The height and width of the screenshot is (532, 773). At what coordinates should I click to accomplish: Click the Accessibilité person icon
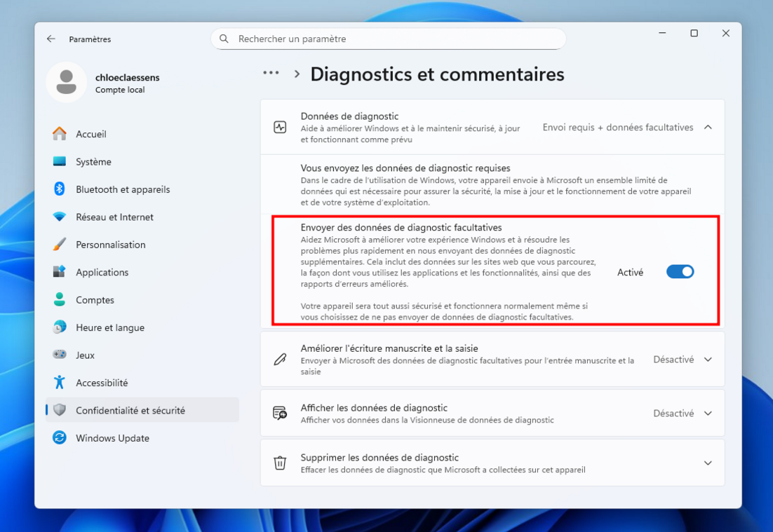(x=60, y=383)
